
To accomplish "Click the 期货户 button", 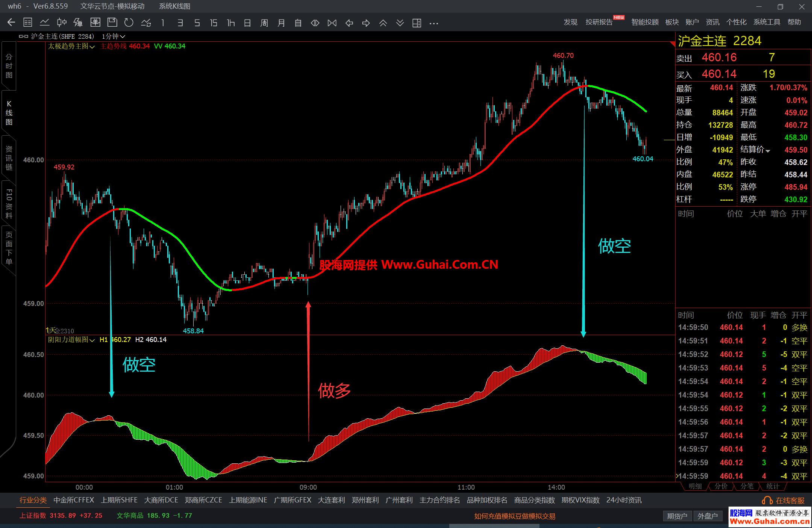I will pyautogui.click(x=677, y=516).
